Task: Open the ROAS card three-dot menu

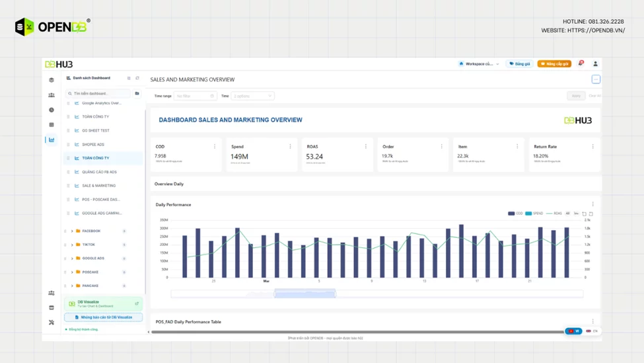Action: point(365,146)
